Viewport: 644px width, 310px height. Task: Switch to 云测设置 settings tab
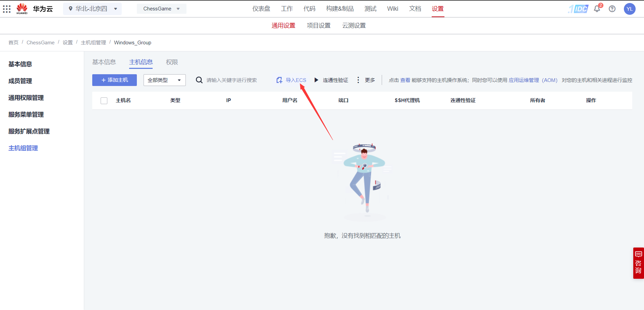tap(354, 25)
